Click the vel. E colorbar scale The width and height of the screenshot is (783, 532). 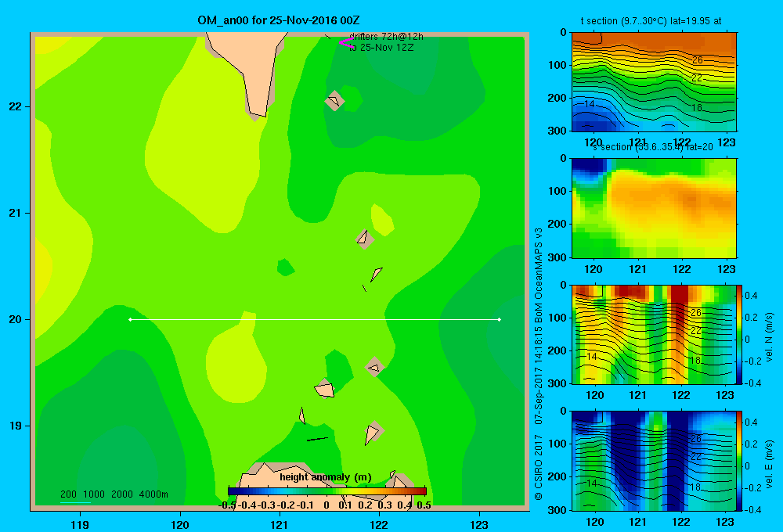[x=740, y=461]
